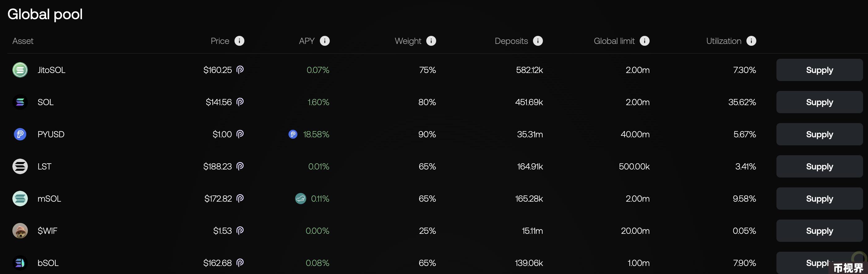This screenshot has width=868, height=274.
Task: Click the mSOL emissions icon beside 0.11%
Action: 301,199
